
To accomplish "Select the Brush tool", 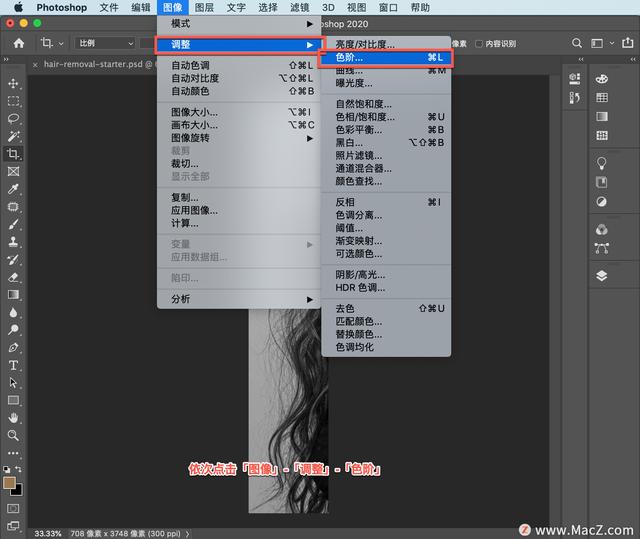I will (13, 224).
